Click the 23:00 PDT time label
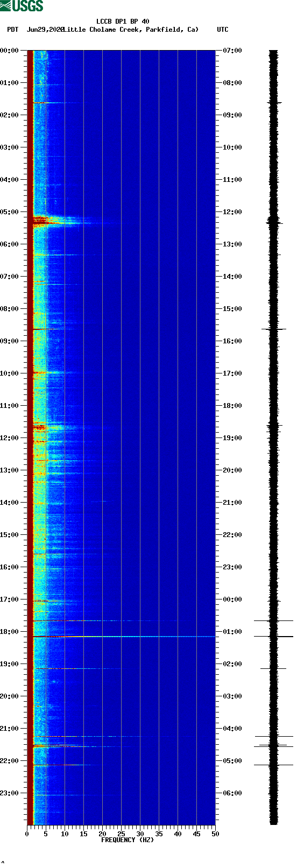 [10, 793]
